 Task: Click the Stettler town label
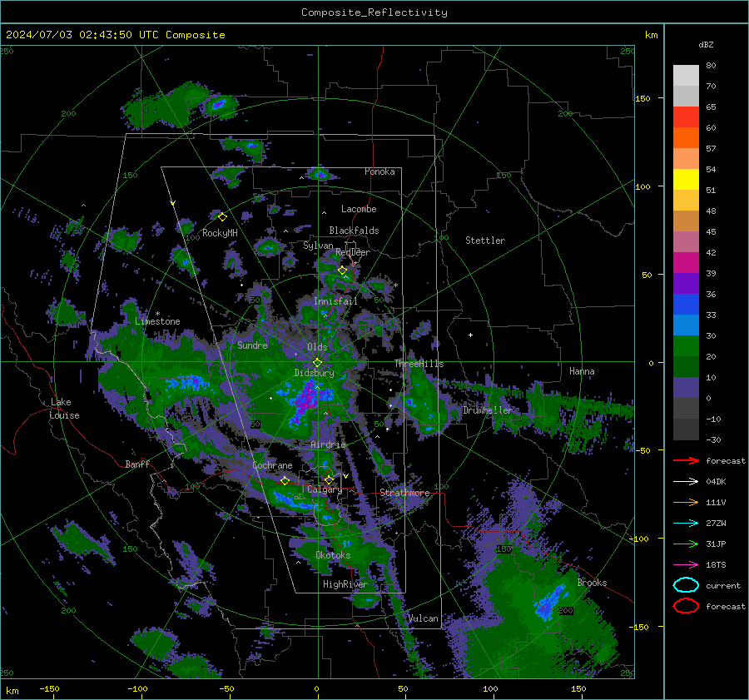pos(485,241)
